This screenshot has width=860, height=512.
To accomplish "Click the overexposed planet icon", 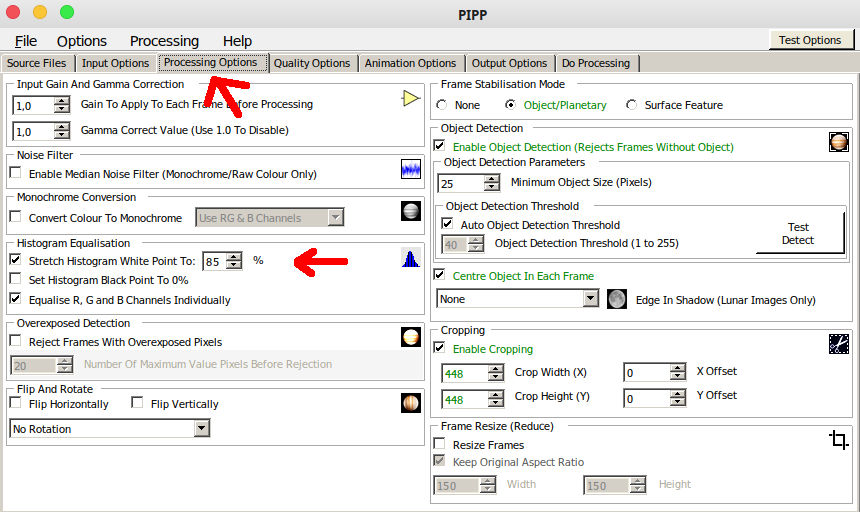I will click(410, 337).
